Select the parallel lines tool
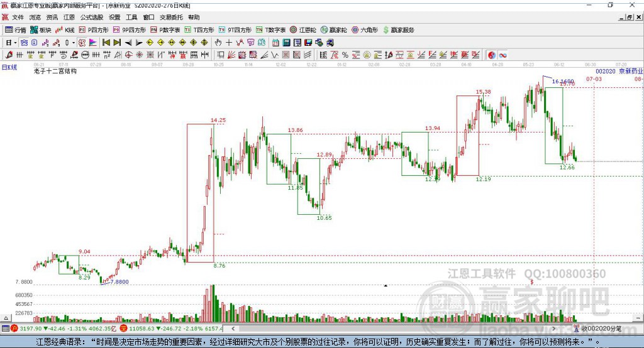The image size is (644, 348). tap(308, 55)
